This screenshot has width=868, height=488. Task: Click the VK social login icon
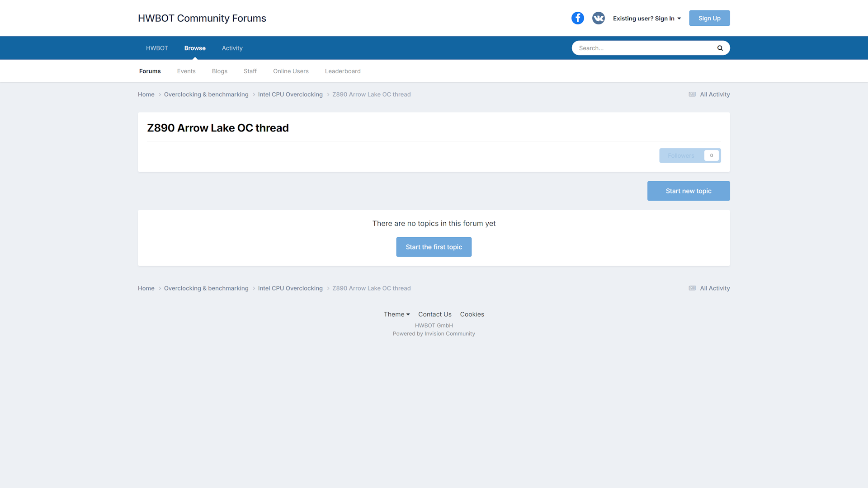pyautogui.click(x=598, y=18)
